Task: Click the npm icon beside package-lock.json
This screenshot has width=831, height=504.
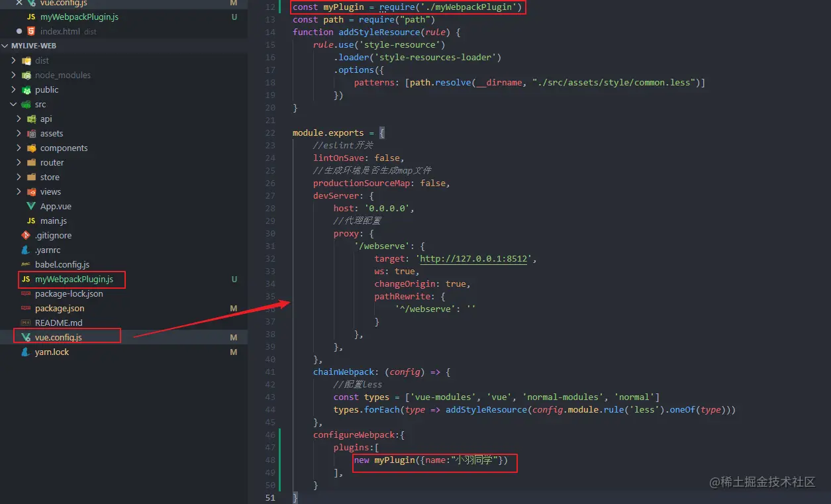Action: pyautogui.click(x=26, y=293)
